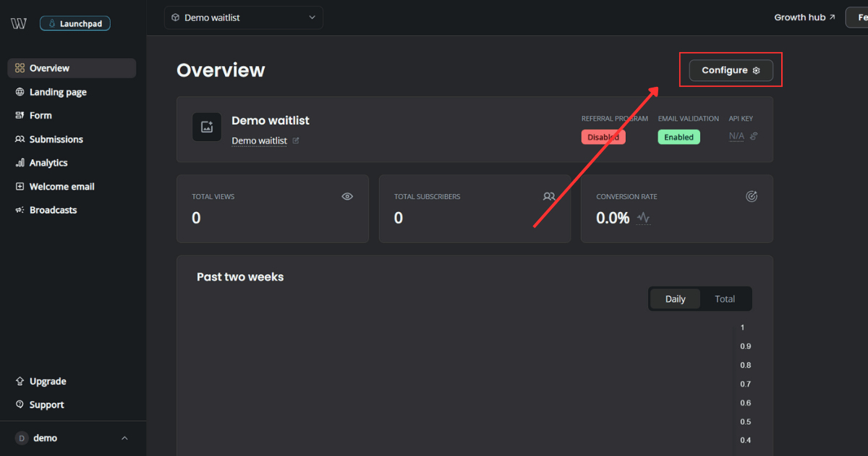Select the Total chart view

[725, 299]
